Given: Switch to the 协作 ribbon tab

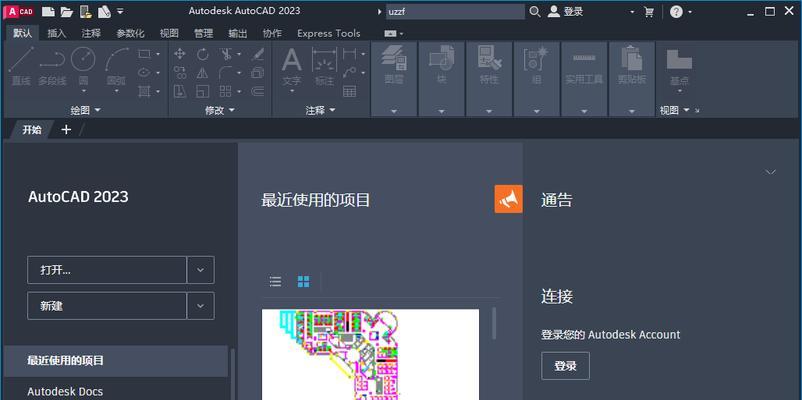Looking at the screenshot, I should [x=272, y=33].
